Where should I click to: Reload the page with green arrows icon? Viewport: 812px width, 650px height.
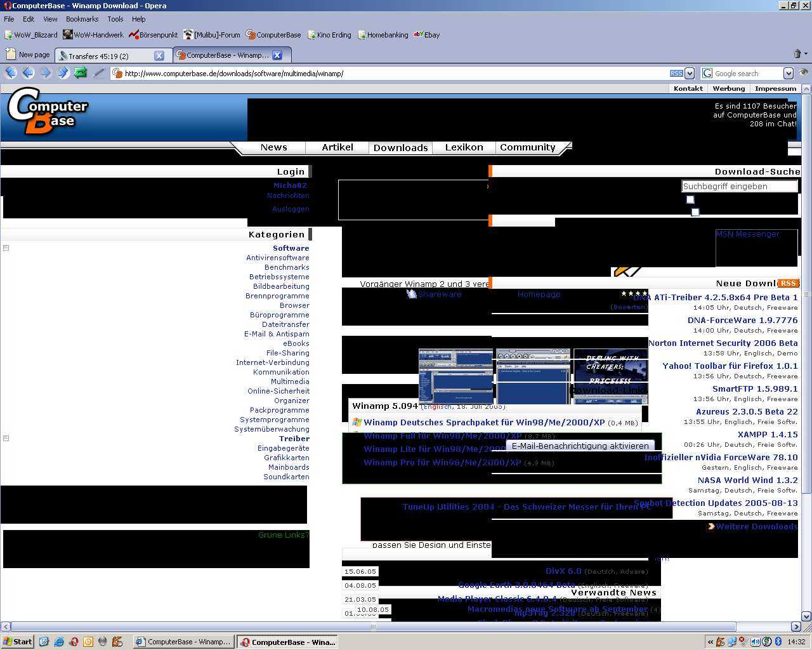tap(81, 73)
